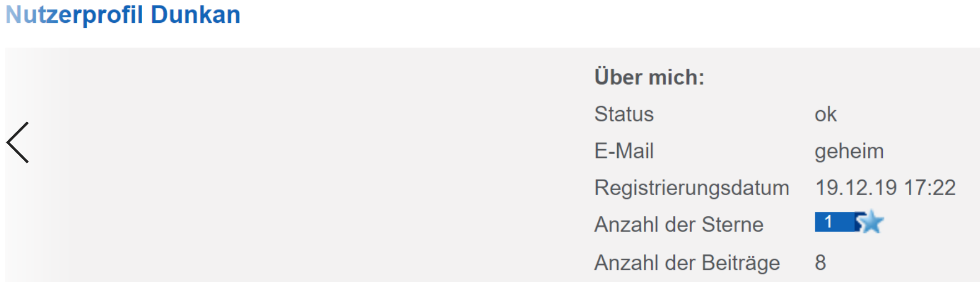Click the registration time 17:22

(930, 188)
